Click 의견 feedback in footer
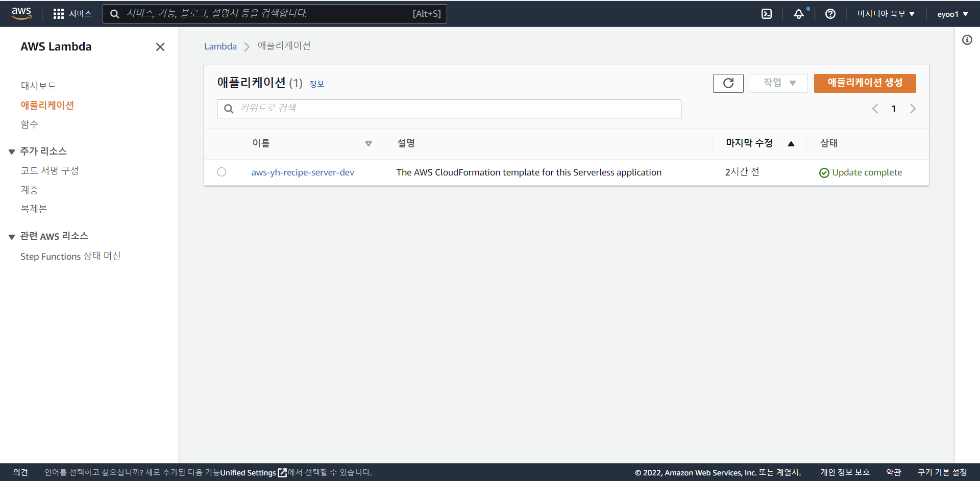 click(x=20, y=472)
